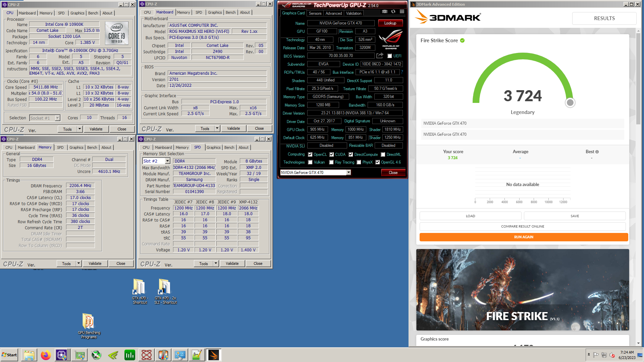The height and width of the screenshot is (362, 644).
Task: Click the red atom-shaped taskbar icon
Action: coord(147,355)
